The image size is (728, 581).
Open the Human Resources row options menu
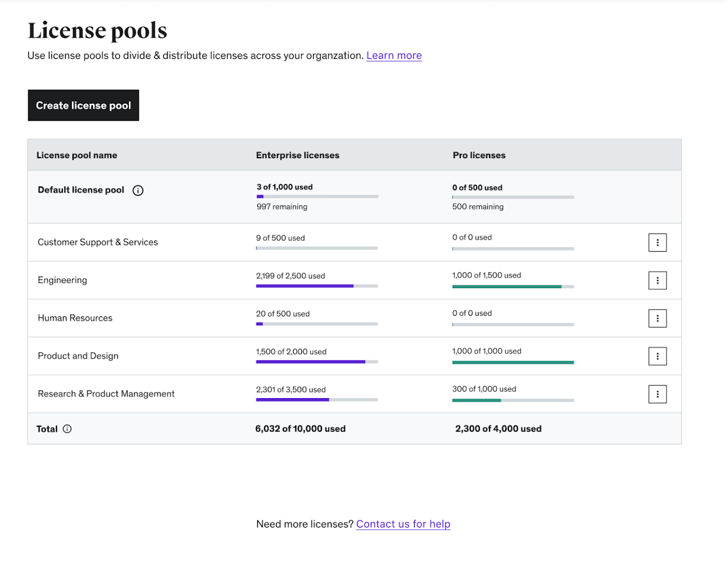(657, 319)
